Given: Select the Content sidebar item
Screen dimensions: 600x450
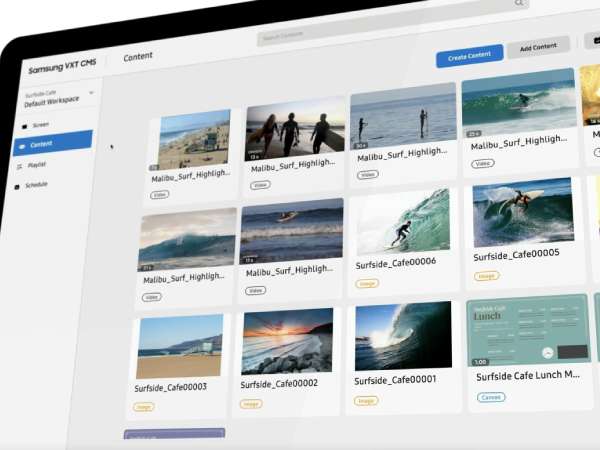Looking at the screenshot, I should point(53,143).
